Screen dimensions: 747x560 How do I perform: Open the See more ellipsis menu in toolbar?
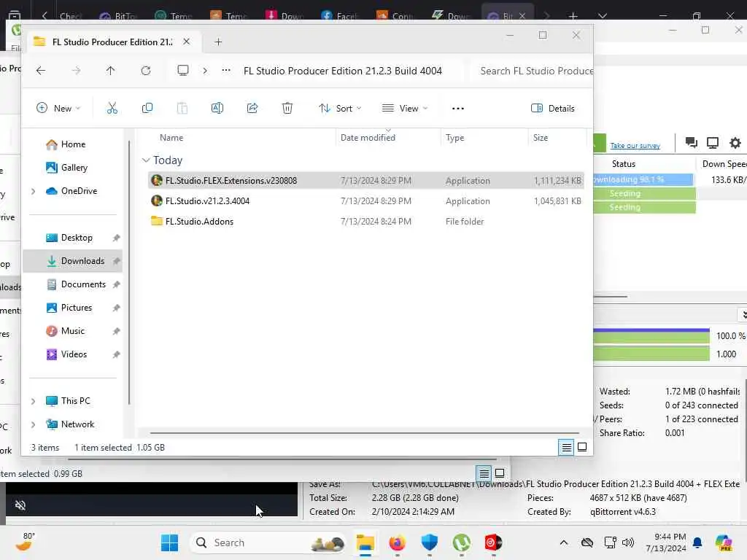pyautogui.click(x=458, y=109)
